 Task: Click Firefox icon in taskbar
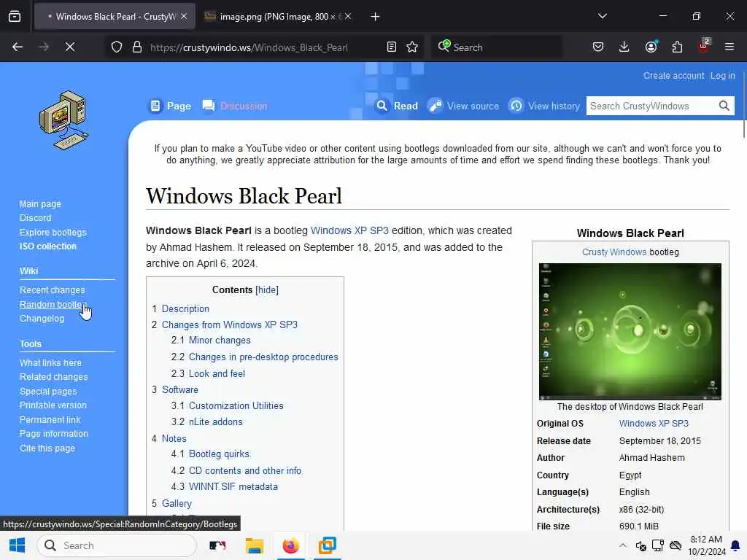coord(290,545)
